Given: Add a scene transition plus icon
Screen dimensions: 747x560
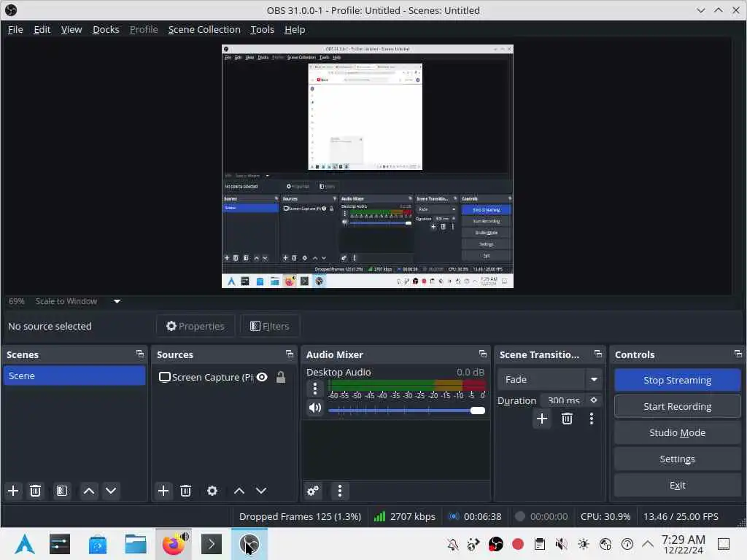Looking at the screenshot, I should coord(542,419).
